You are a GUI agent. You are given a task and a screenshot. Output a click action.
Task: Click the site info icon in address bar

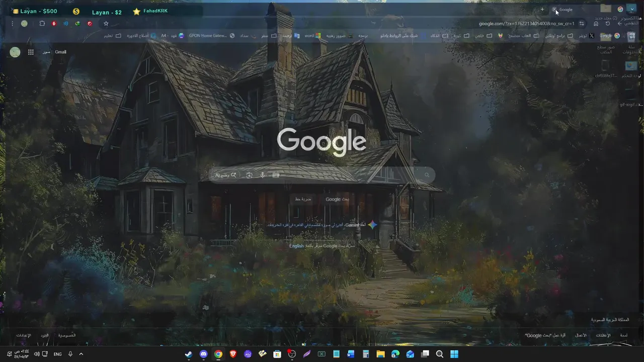(x=582, y=24)
